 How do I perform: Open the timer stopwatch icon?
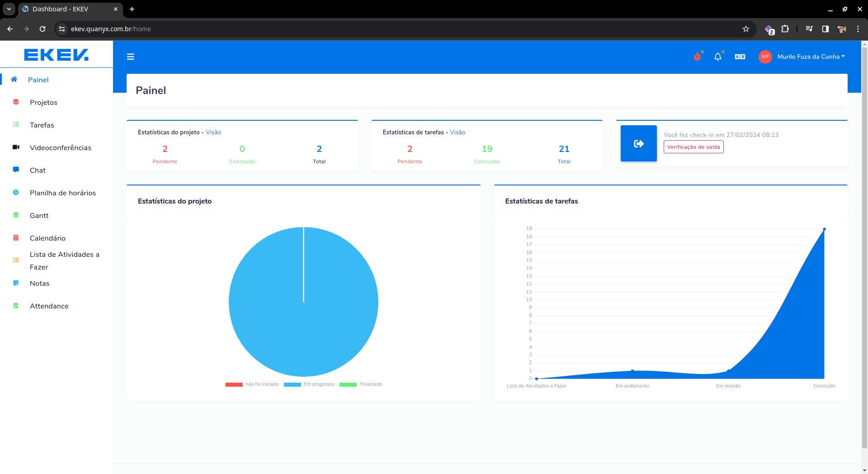[x=697, y=57]
